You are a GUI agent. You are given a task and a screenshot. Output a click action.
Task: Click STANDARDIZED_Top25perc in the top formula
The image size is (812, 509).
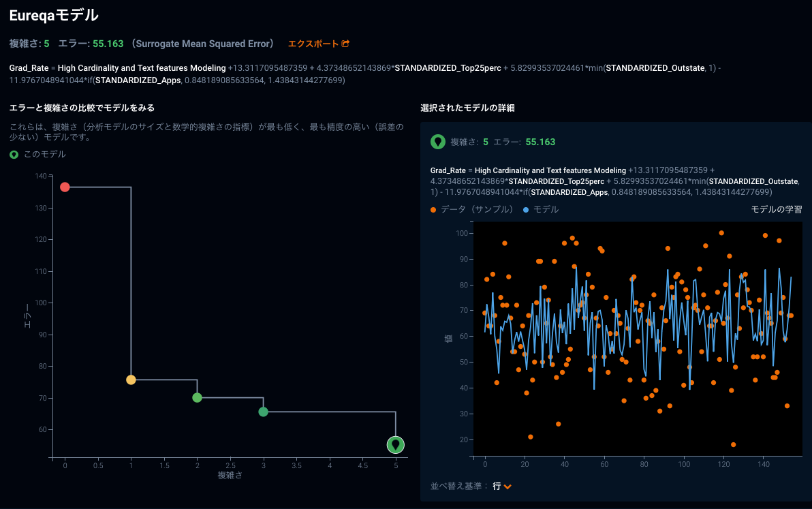(448, 68)
